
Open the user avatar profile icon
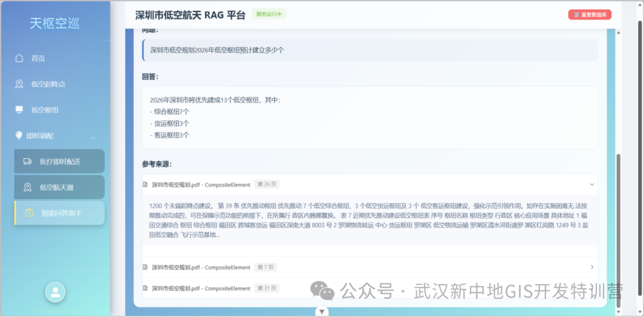click(55, 293)
